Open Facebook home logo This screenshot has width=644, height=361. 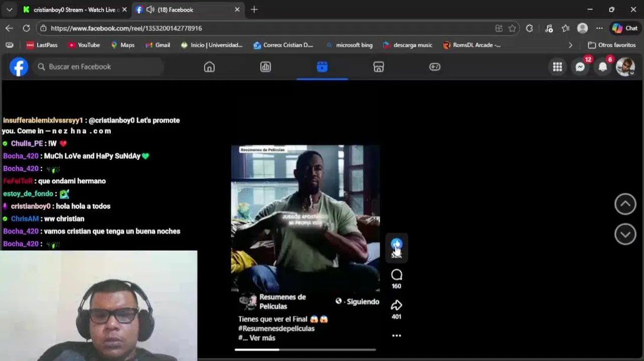click(19, 67)
